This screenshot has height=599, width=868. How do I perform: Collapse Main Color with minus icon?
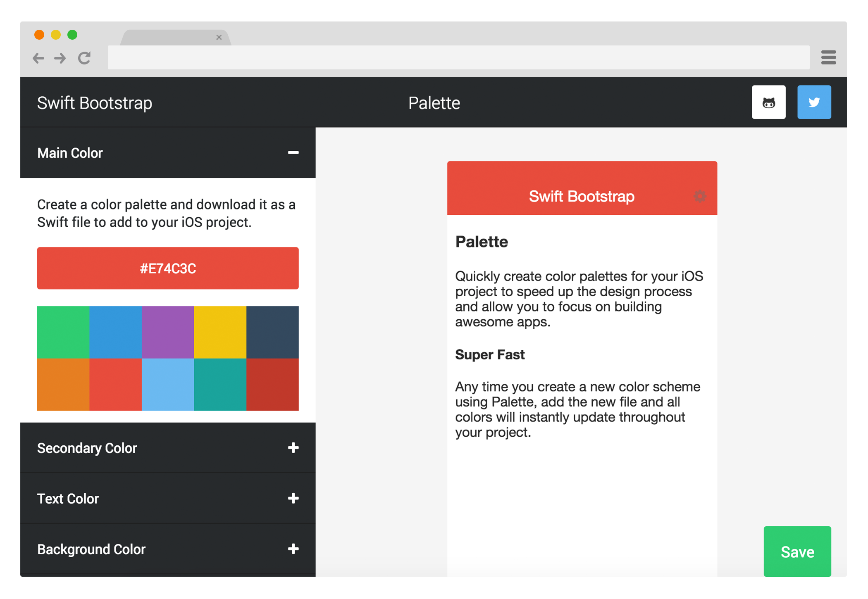click(x=293, y=153)
